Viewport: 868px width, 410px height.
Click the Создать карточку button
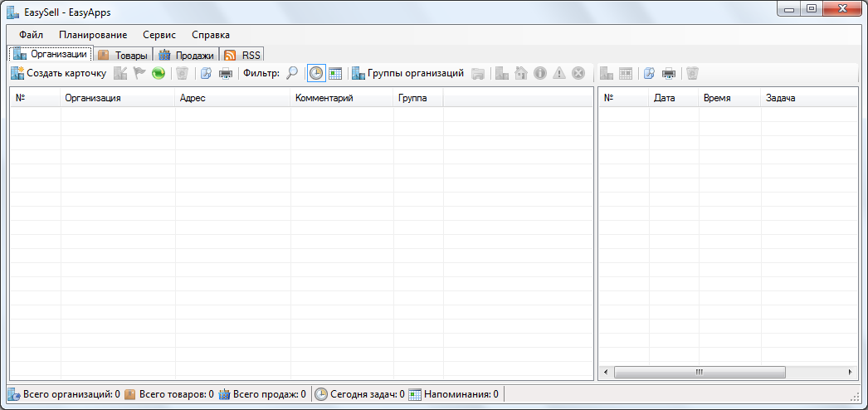58,73
